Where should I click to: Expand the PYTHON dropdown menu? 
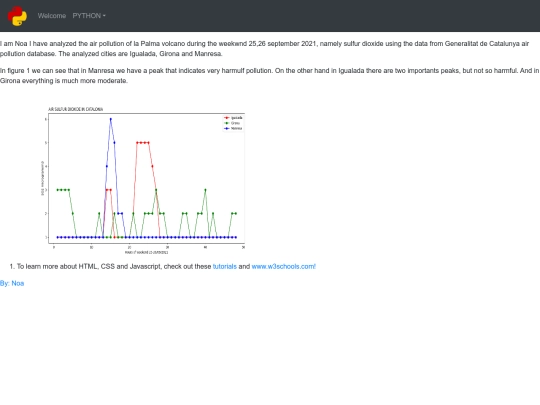coord(89,16)
